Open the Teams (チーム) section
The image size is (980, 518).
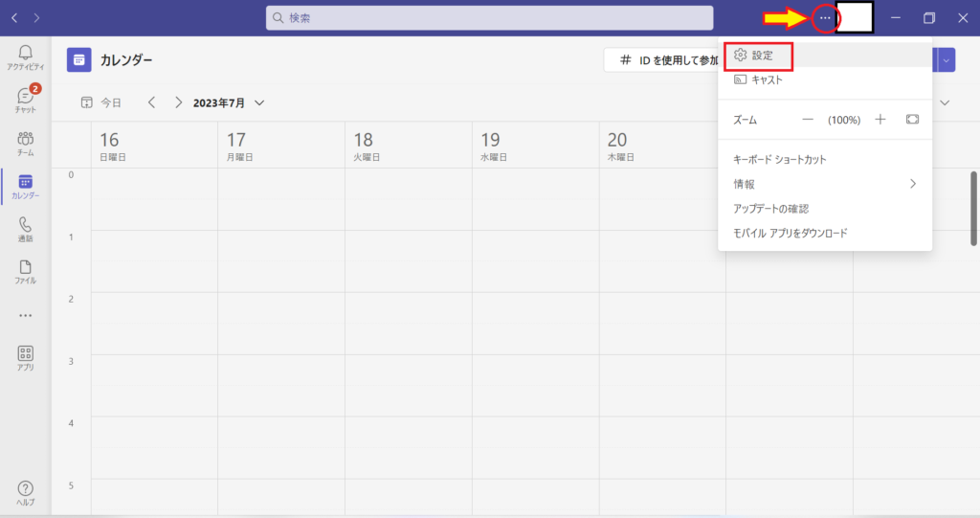[25, 144]
